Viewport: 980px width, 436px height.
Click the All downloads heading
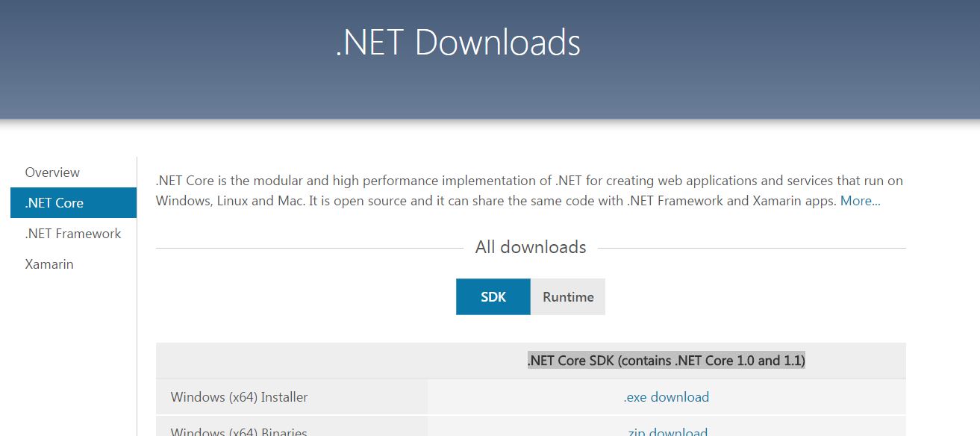[x=531, y=247]
